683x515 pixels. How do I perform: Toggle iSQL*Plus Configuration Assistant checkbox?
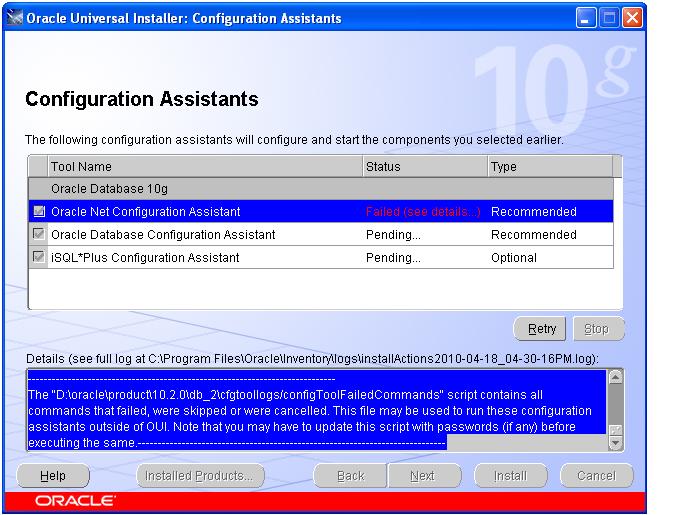click(39, 257)
